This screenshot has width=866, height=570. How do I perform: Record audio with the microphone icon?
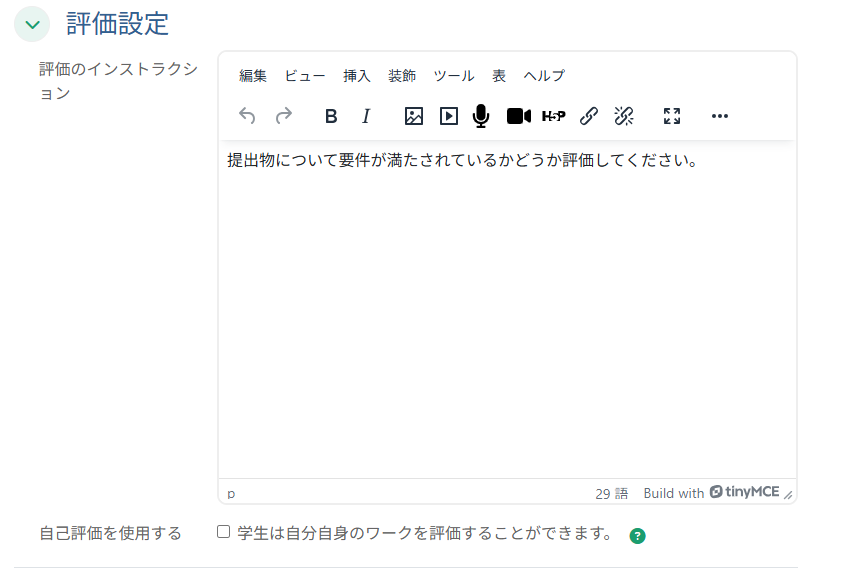481,116
